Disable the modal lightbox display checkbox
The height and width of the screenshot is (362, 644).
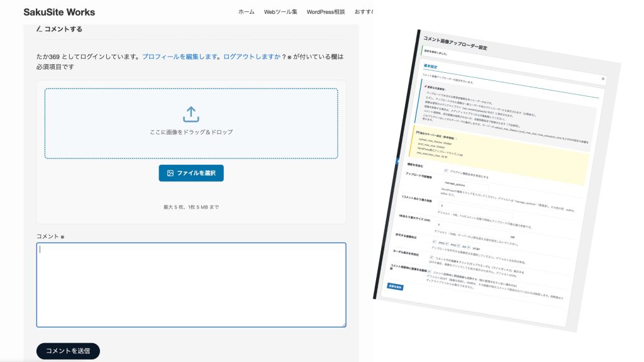click(431, 257)
